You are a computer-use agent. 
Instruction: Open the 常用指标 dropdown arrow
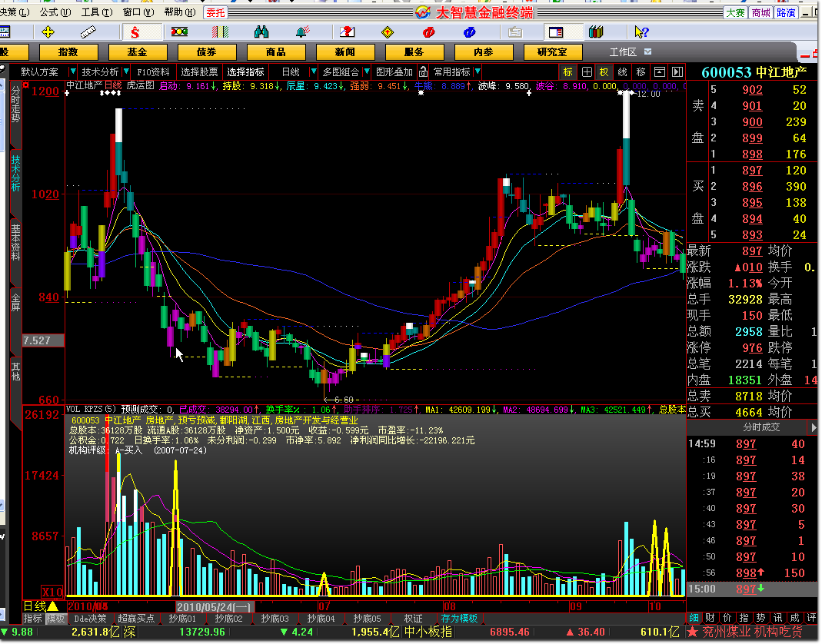click(478, 72)
